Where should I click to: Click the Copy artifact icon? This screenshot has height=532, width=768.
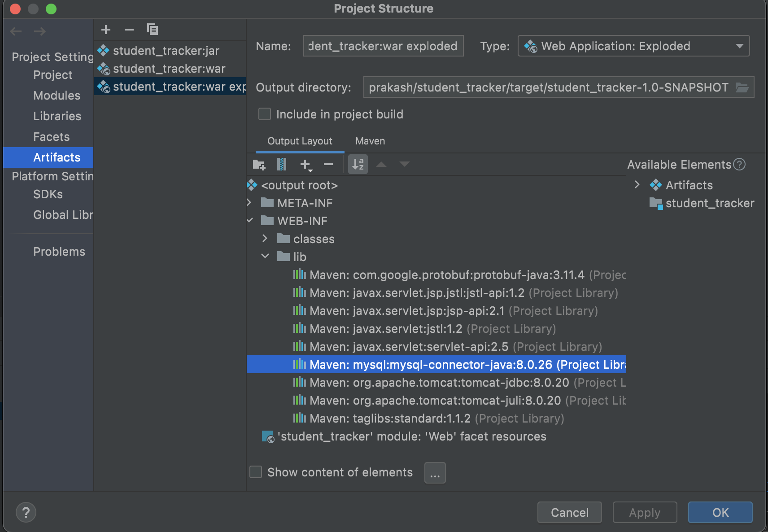(x=153, y=30)
